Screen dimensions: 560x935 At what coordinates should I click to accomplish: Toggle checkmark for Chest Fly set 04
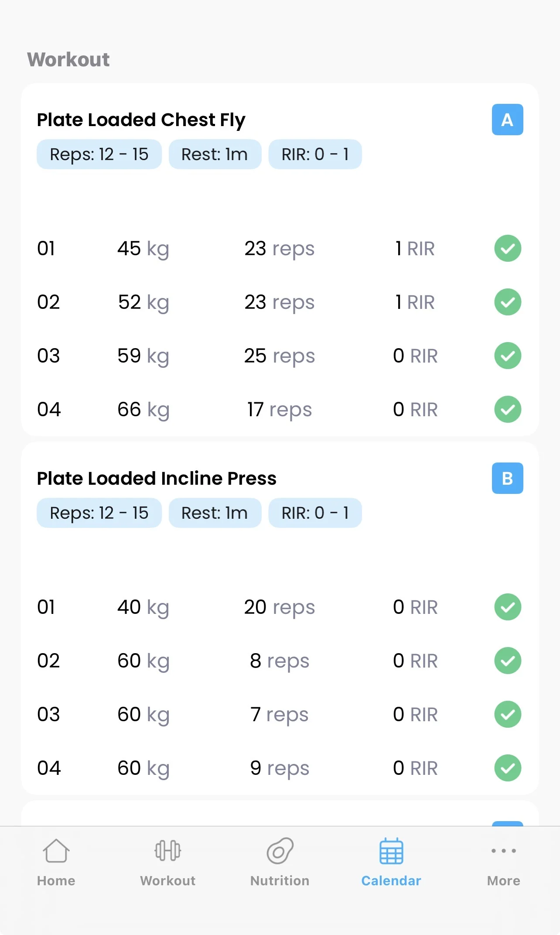coord(508,409)
